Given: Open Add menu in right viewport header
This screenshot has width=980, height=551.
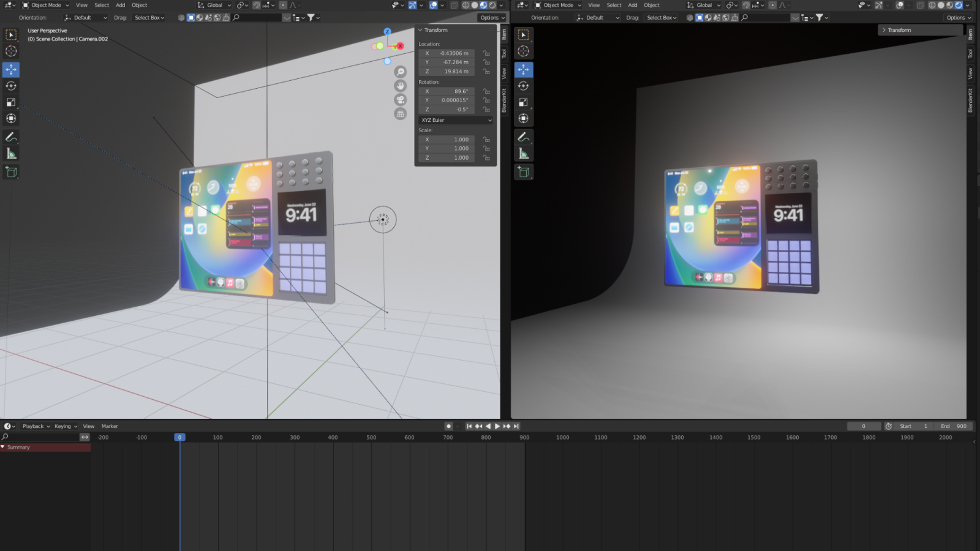Looking at the screenshot, I should (633, 5).
